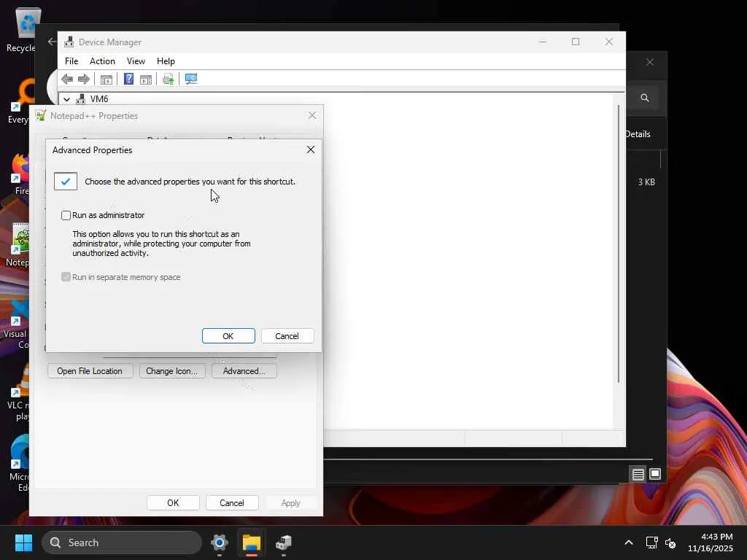Click the Details button in File Explorer
Image resolution: width=747 pixels, height=560 pixels.
638,134
